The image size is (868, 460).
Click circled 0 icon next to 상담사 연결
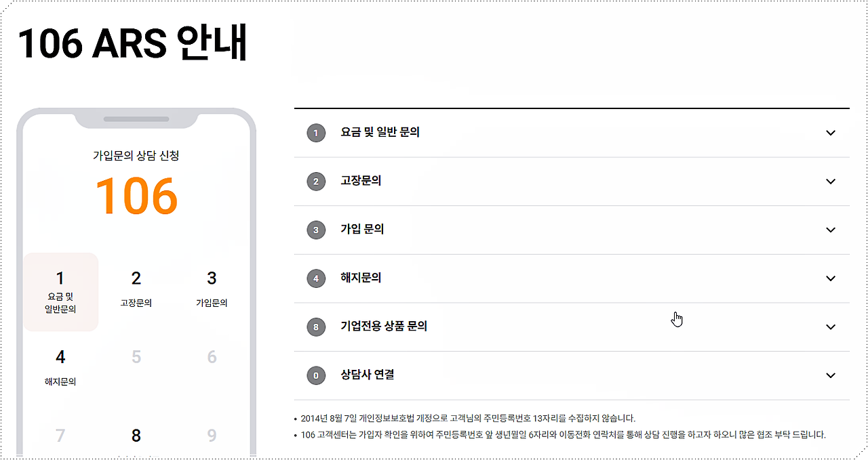(x=315, y=375)
